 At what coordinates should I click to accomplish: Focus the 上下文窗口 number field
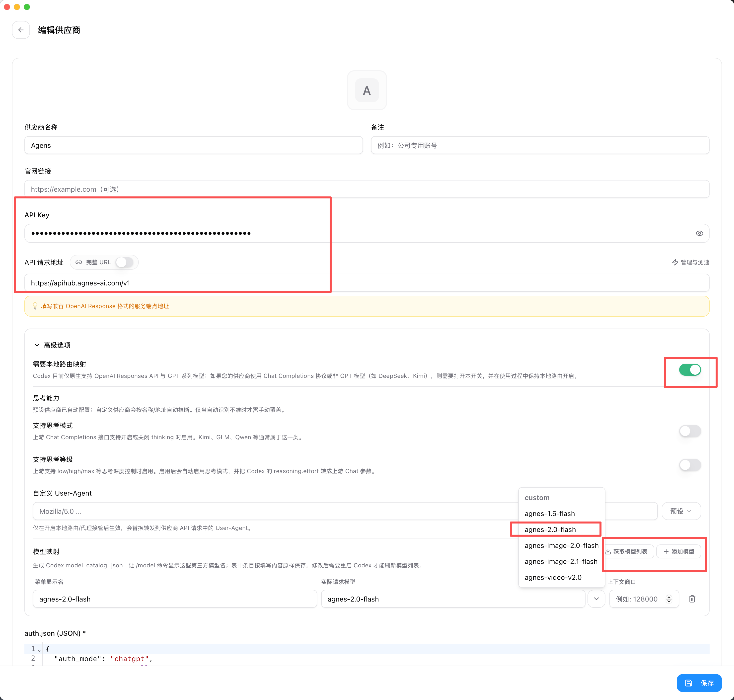644,599
